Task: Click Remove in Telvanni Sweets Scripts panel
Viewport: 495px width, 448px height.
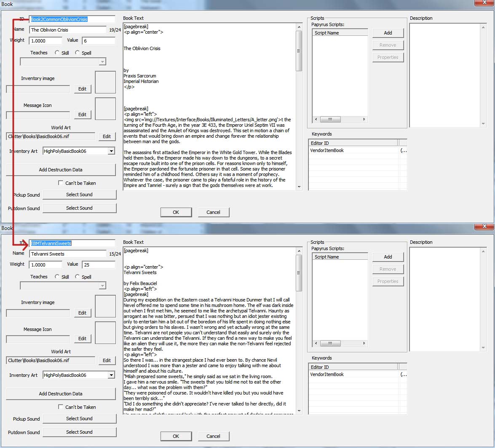Action: tap(388, 269)
